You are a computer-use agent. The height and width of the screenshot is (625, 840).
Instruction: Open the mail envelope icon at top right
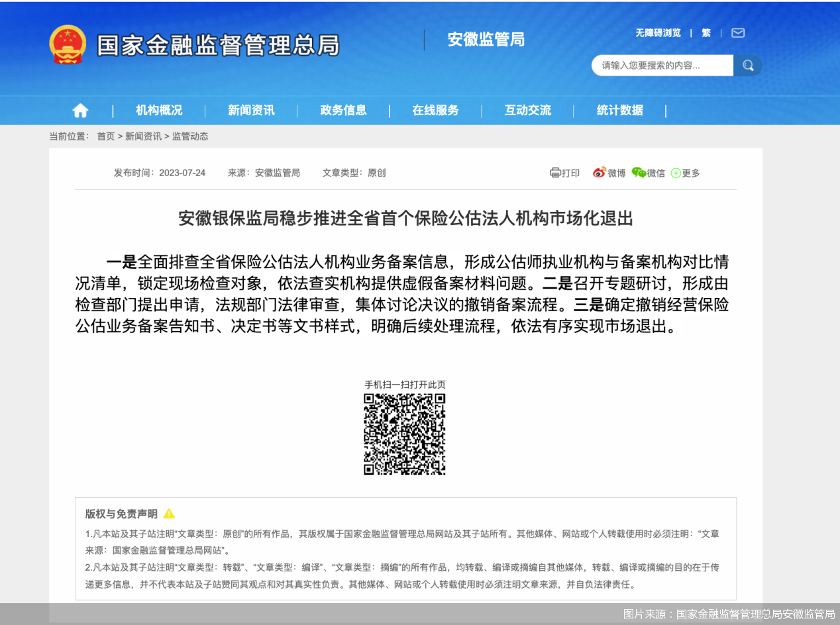click(x=737, y=32)
